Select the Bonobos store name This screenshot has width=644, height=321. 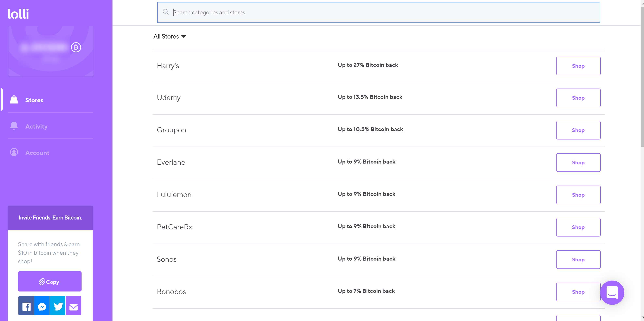[172, 291]
